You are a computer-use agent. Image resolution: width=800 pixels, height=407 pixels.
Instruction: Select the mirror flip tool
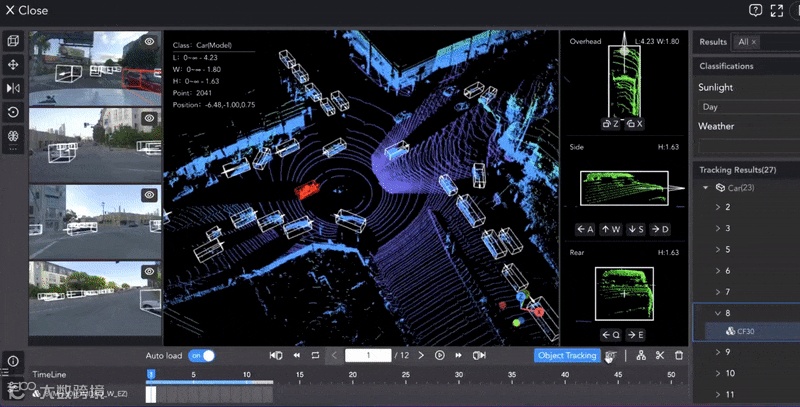(x=13, y=88)
